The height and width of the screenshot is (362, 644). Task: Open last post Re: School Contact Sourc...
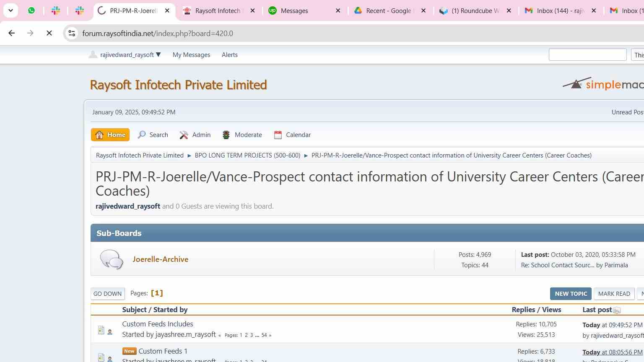coord(557,265)
